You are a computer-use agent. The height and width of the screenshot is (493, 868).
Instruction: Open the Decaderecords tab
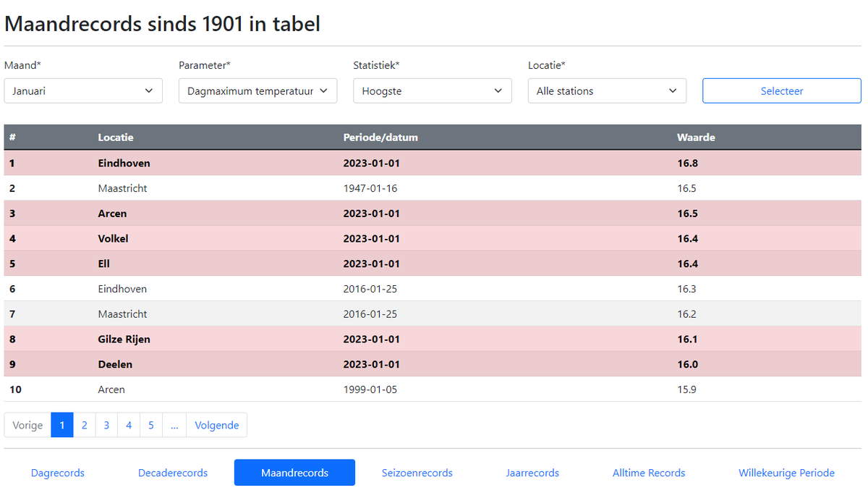coord(172,472)
